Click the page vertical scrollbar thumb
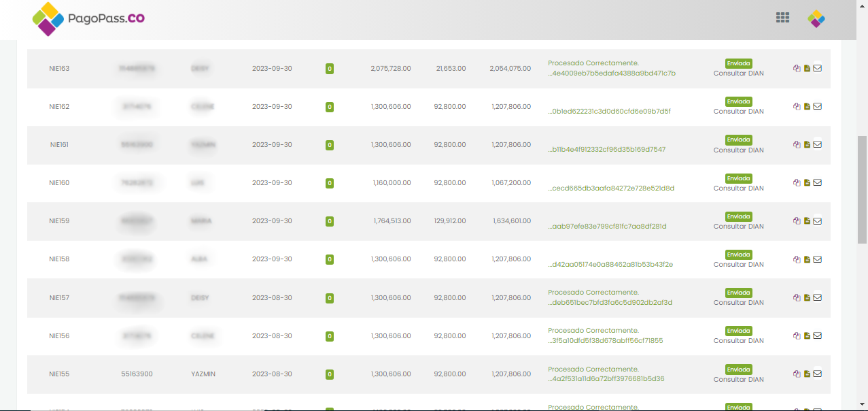Viewport: 868px width, 411px height. 862,189
